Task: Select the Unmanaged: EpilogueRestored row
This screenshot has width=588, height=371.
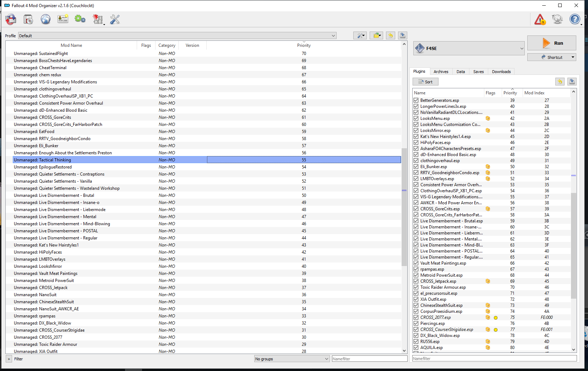Action: click(x=207, y=167)
